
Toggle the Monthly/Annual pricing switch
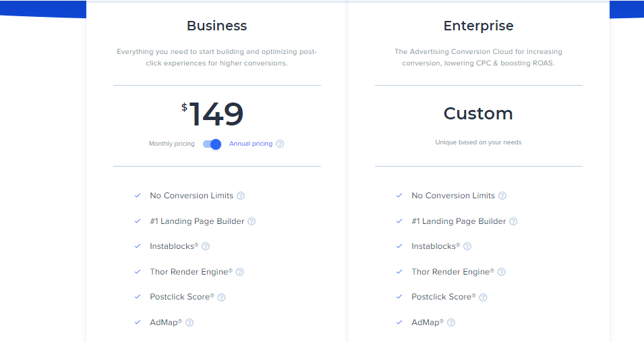[212, 144]
